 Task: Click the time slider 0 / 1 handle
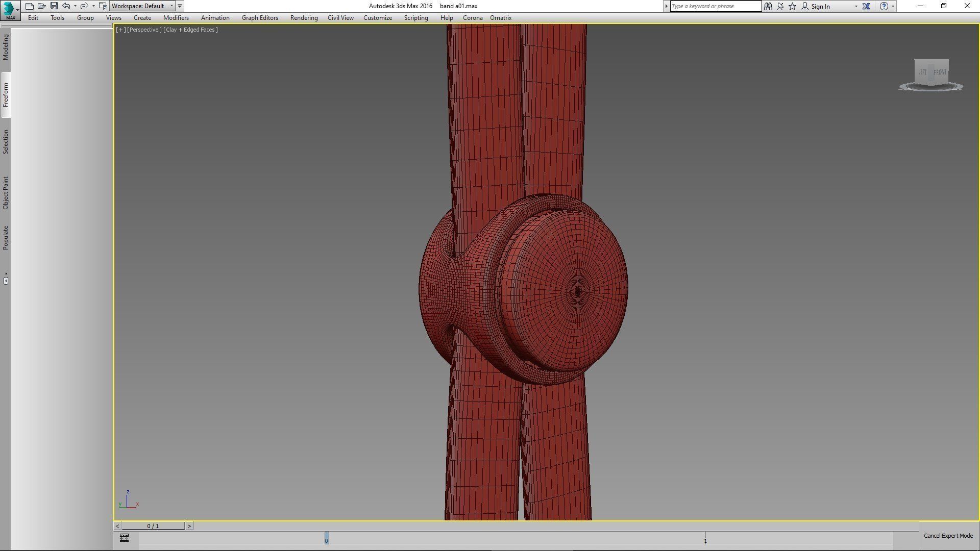coord(153,526)
